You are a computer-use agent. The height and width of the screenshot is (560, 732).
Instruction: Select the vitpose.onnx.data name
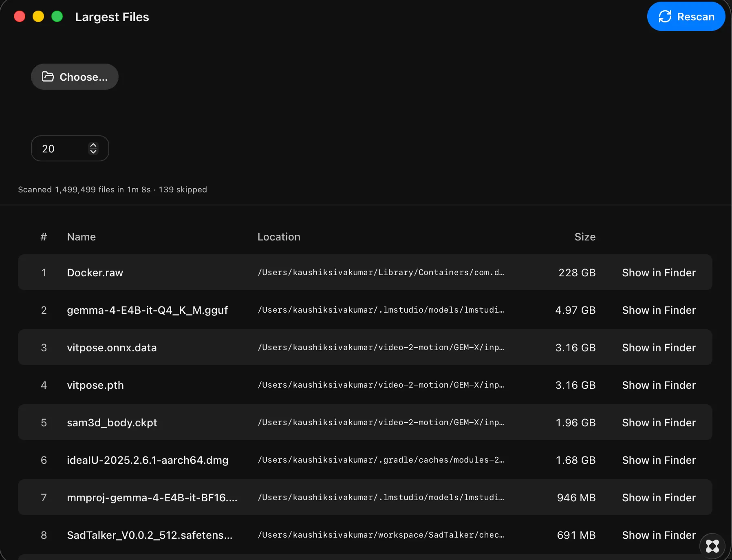[x=112, y=348]
